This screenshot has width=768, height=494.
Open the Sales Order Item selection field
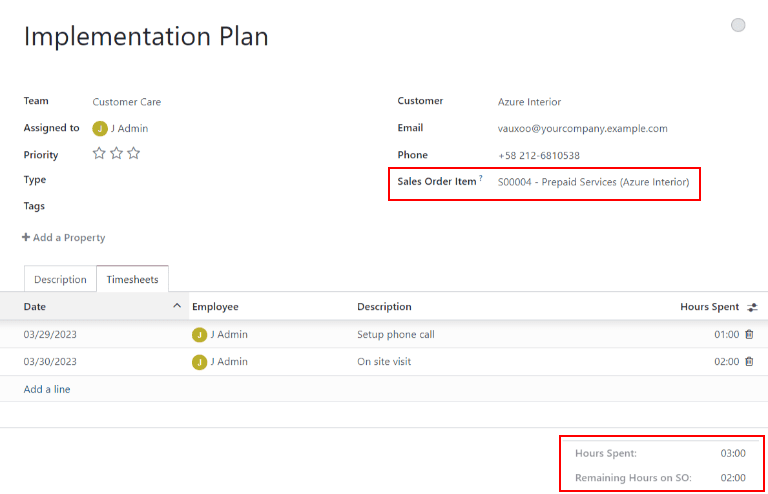[593, 183]
